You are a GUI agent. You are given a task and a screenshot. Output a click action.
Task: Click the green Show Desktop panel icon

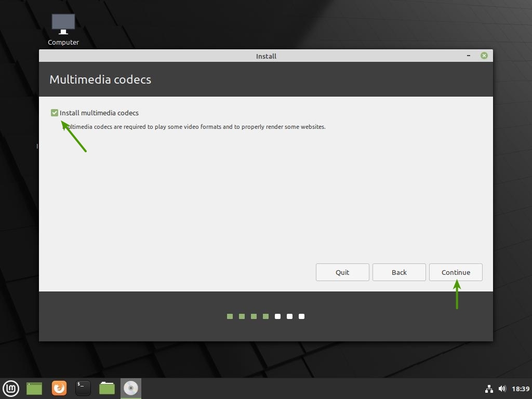[x=34, y=388]
